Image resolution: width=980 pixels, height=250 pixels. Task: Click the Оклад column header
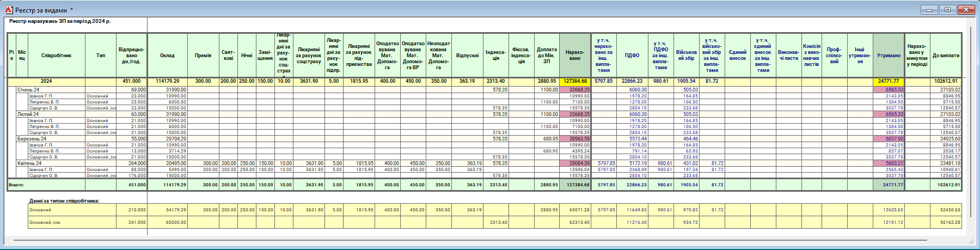167,56
